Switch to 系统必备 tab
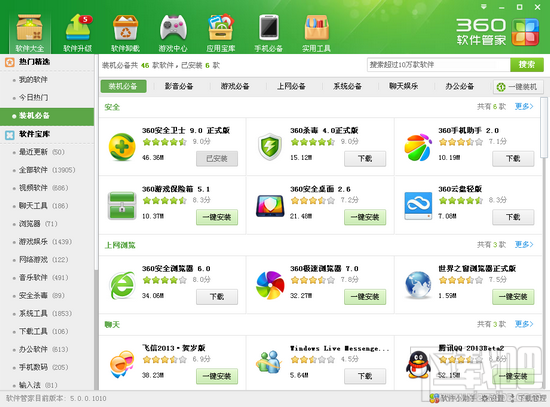Viewport: 550px width, 407px height. (x=347, y=86)
